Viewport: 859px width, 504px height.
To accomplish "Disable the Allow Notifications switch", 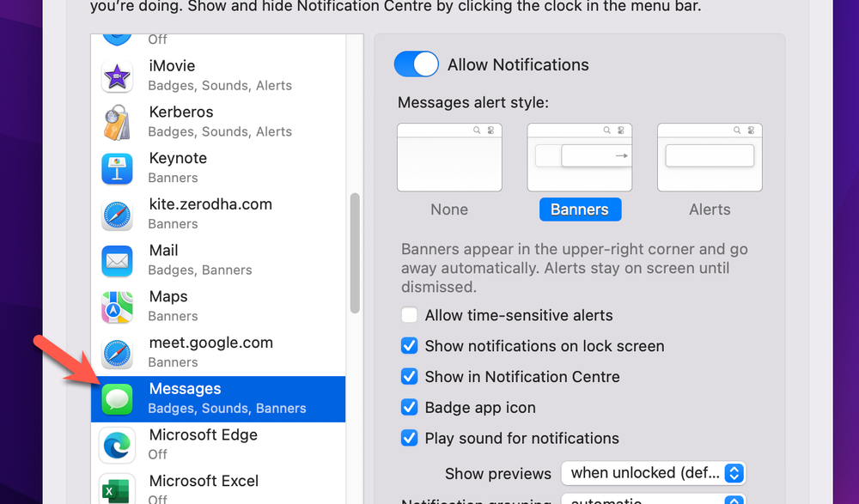I will click(416, 64).
